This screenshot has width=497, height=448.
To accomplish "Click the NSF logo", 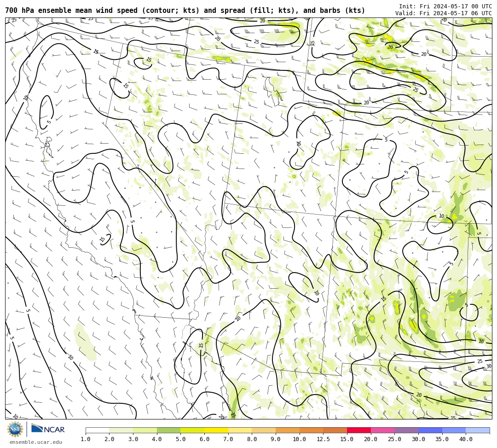I will [15, 430].
